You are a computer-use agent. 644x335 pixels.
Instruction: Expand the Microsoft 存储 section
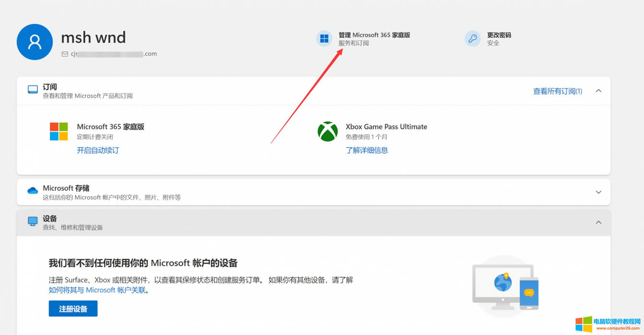tap(598, 192)
